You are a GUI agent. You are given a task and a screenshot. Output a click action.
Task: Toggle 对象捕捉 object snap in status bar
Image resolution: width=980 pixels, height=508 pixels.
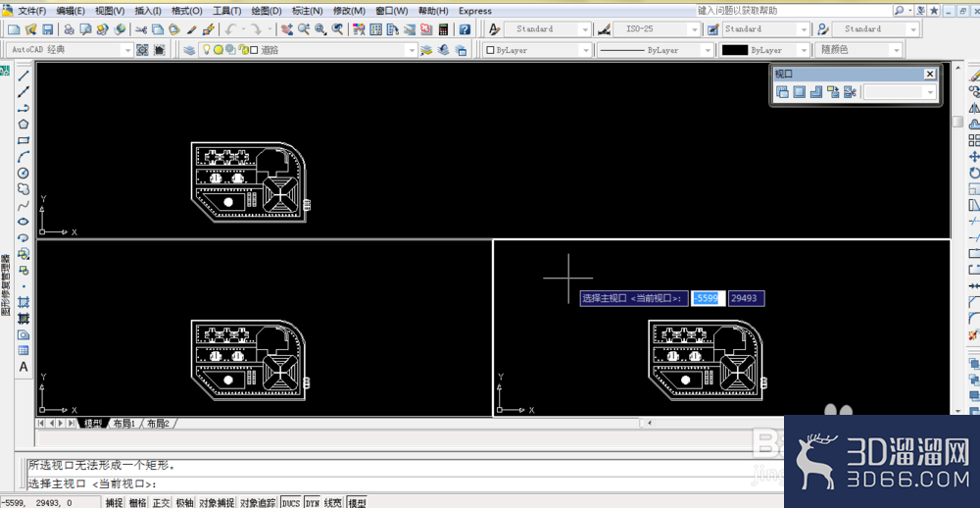(217, 503)
